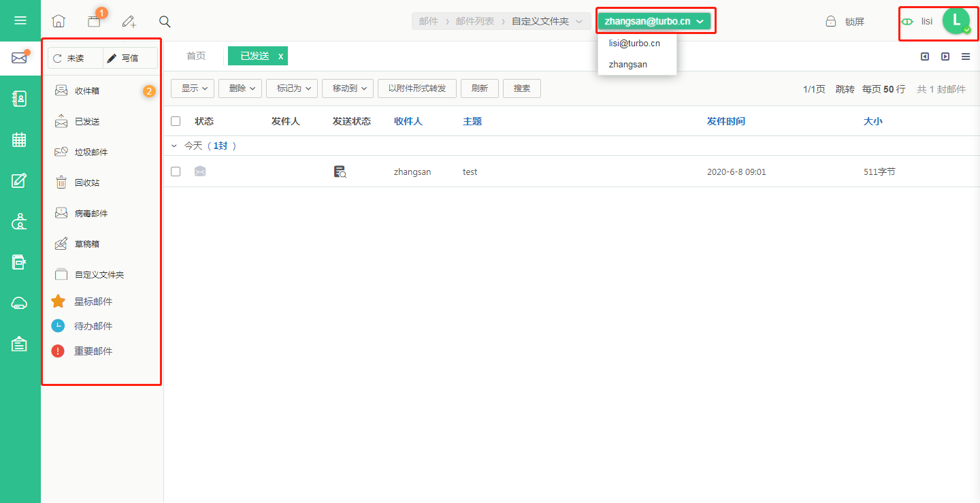The image size is (980, 503).
Task: Open the 显示 dropdown
Action: pos(193,88)
